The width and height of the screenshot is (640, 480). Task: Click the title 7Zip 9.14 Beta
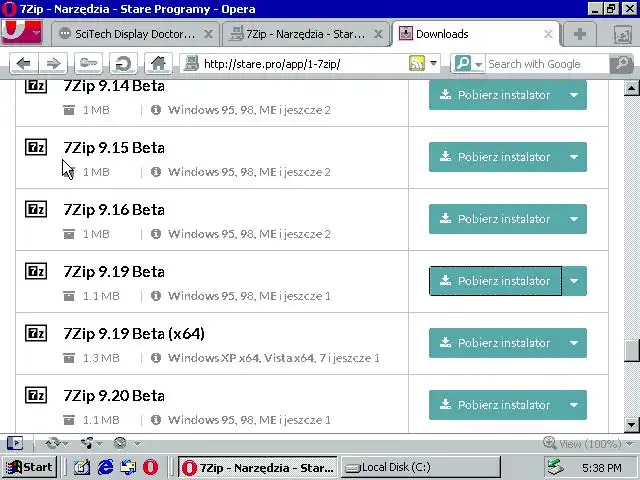pos(114,86)
